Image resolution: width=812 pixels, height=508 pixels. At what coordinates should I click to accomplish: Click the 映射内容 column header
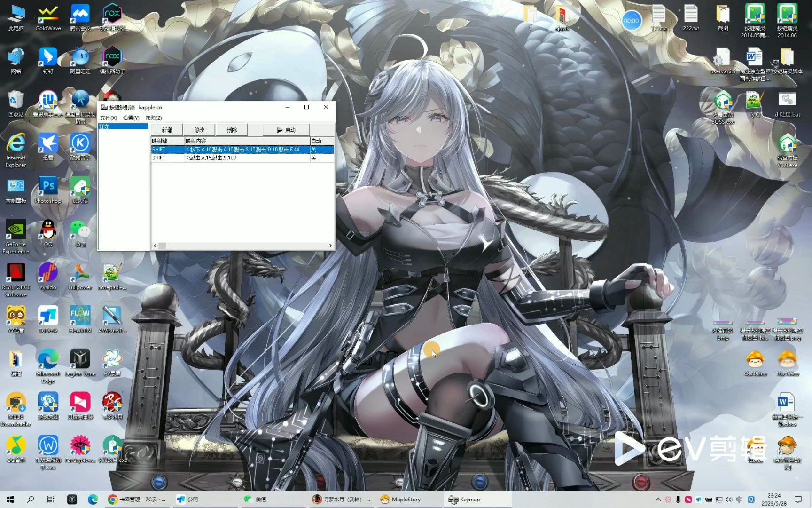247,141
